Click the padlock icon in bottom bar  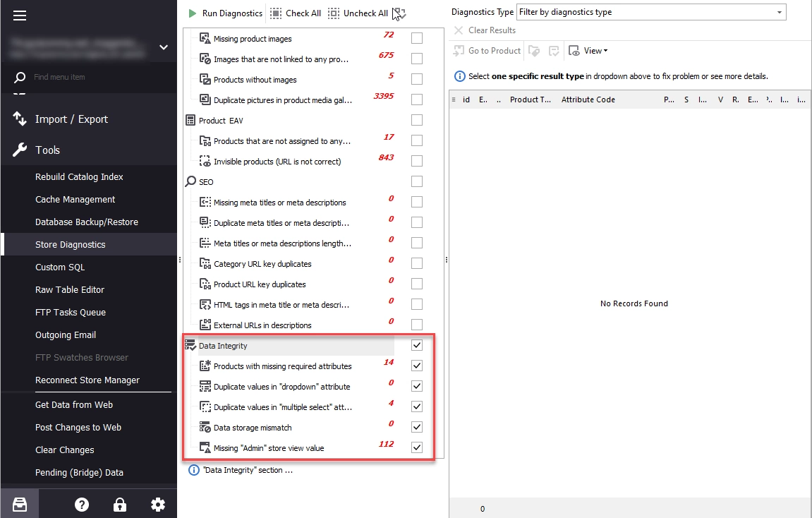pos(120,505)
